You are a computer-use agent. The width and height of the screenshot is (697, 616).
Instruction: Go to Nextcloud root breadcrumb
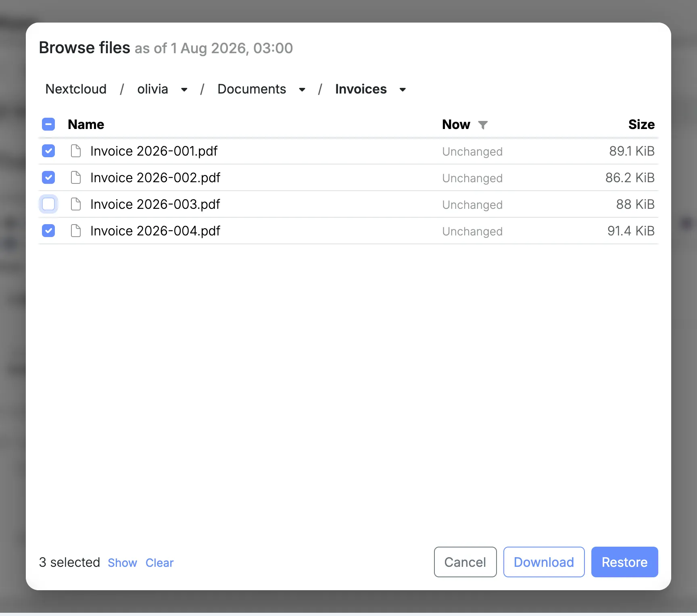[76, 89]
